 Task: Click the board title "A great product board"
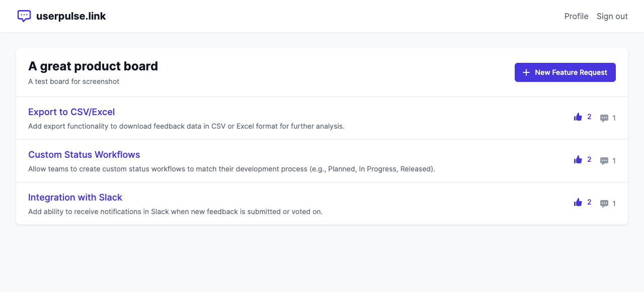click(93, 66)
